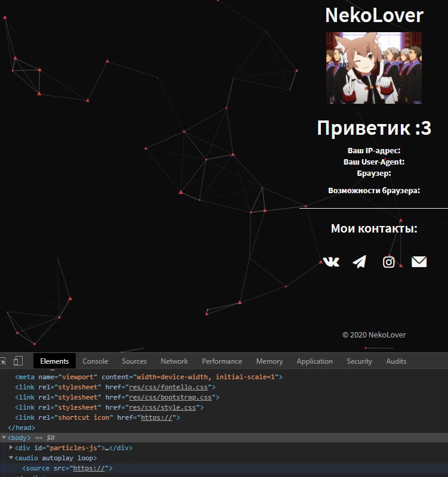
Task: Switch to the Memory tab
Action: [x=270, y=361]
